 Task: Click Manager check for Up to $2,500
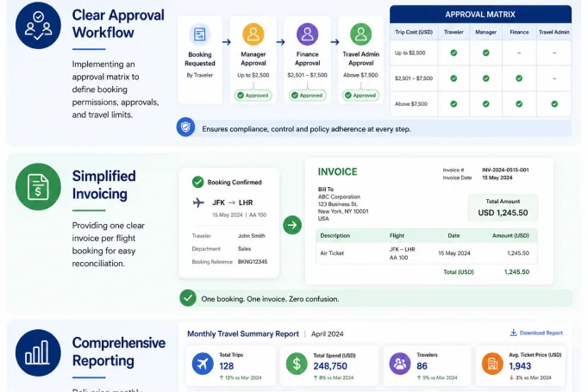point(486,53)
